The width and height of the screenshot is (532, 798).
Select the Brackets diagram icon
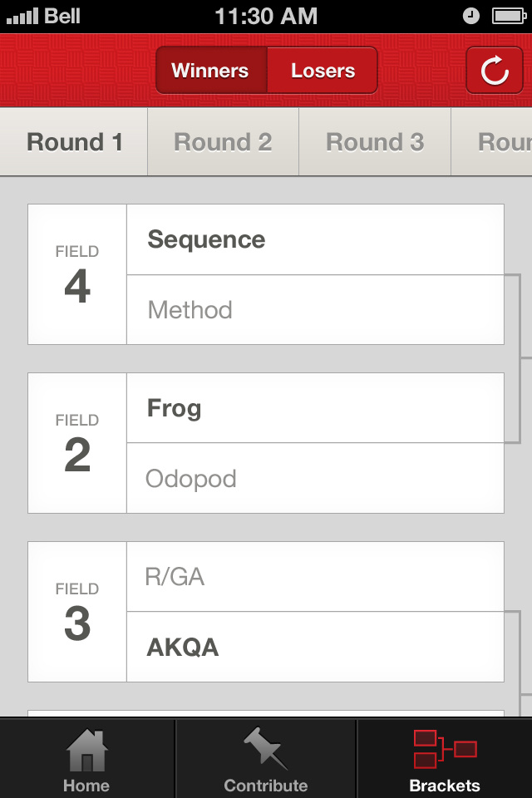click(x=445, y=749)
